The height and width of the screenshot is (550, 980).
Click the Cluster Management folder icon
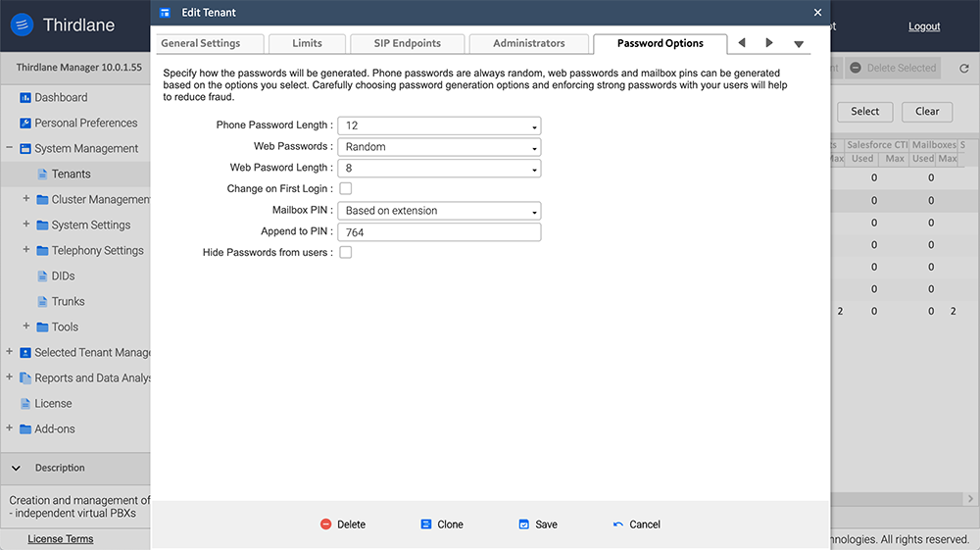tap(42, 199)
